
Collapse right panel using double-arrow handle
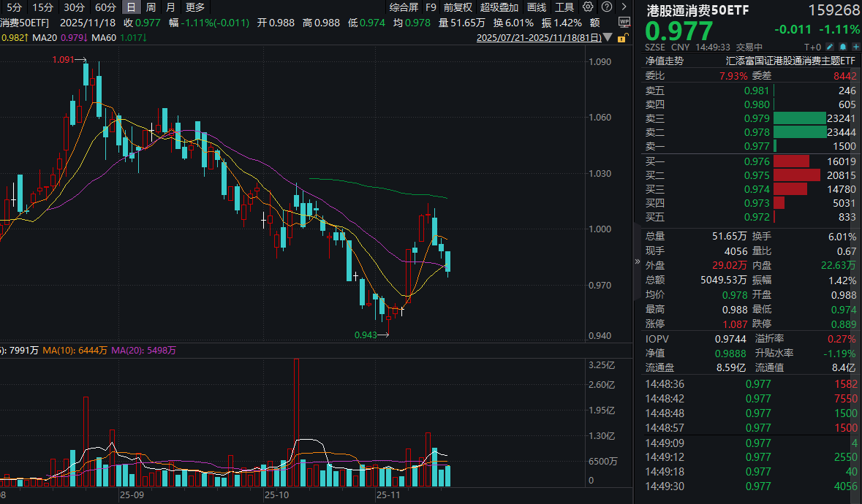tap(637, 261)
